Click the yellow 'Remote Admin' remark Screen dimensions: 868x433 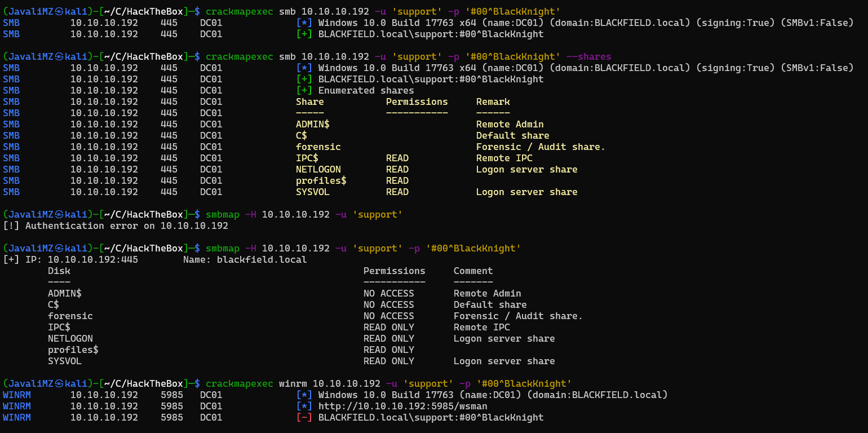click(510, 124)
